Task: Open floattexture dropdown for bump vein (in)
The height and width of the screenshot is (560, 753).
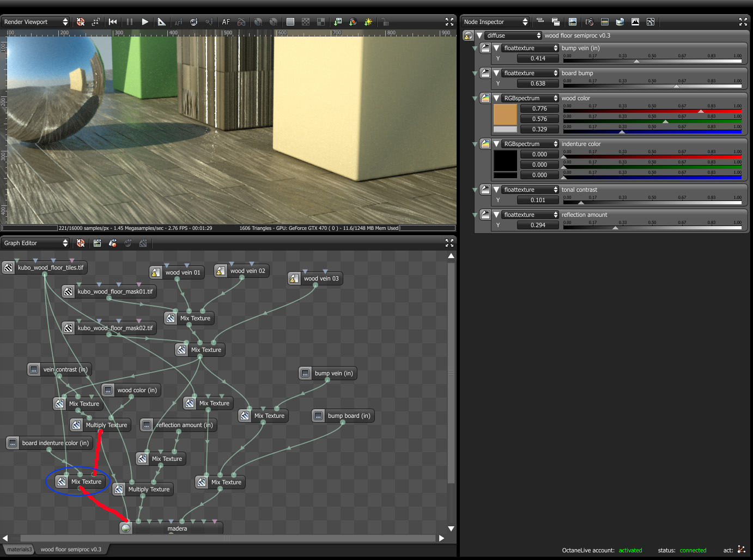Action: [x=531, y=48]
